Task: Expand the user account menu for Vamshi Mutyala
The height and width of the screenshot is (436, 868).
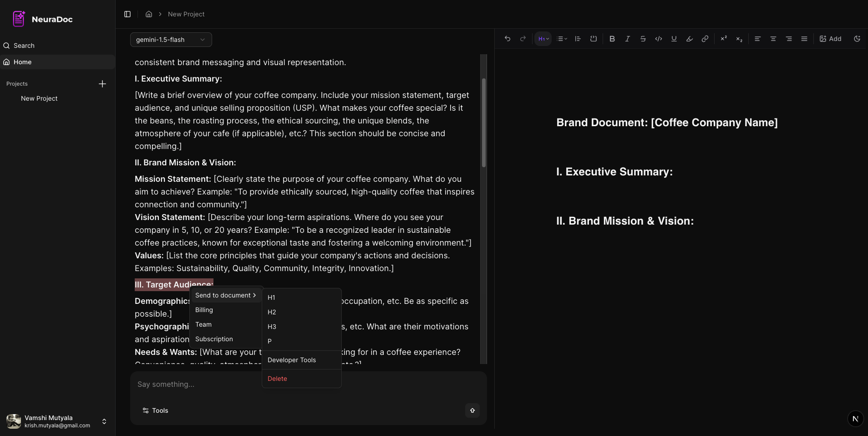Action: [x=104, y=421]
